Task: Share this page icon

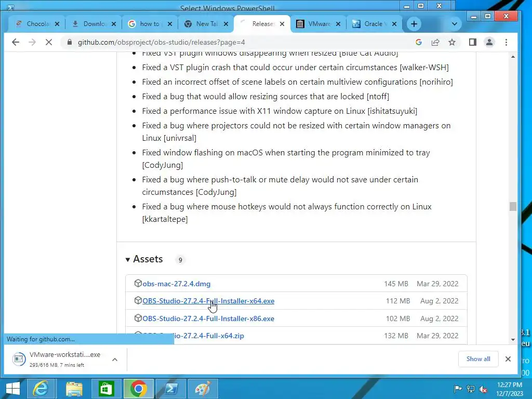Action: [x=435, y=42]
